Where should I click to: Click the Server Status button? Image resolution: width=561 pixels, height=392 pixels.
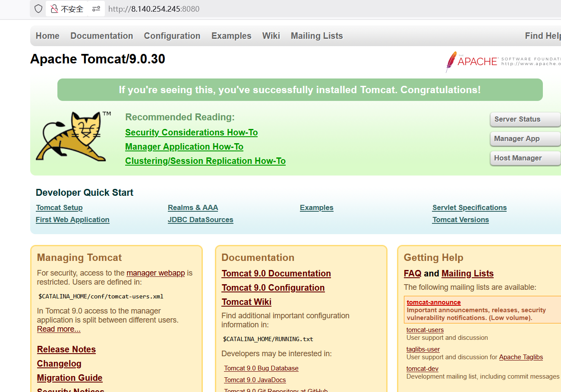(x=525, y=119)
